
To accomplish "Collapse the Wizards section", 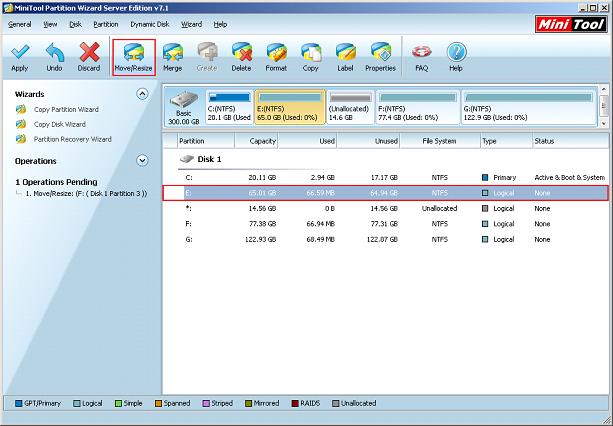I will coord(142,94).
